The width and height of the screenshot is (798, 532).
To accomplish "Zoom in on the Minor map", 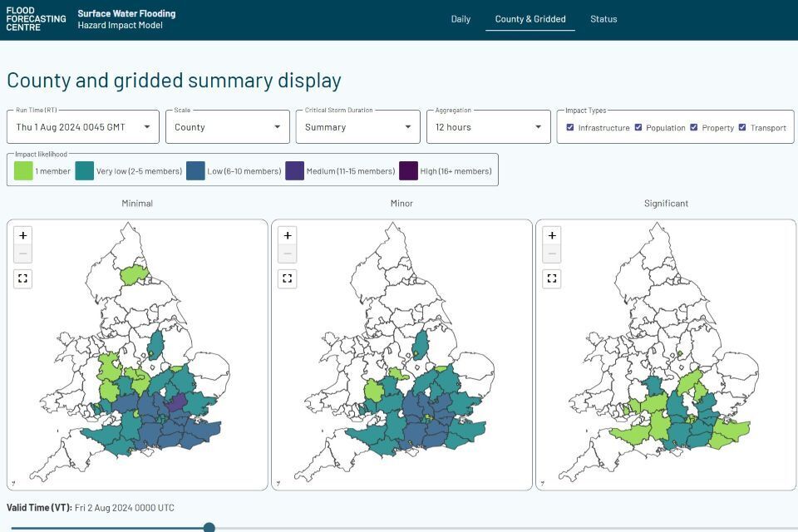I will 288,235.
